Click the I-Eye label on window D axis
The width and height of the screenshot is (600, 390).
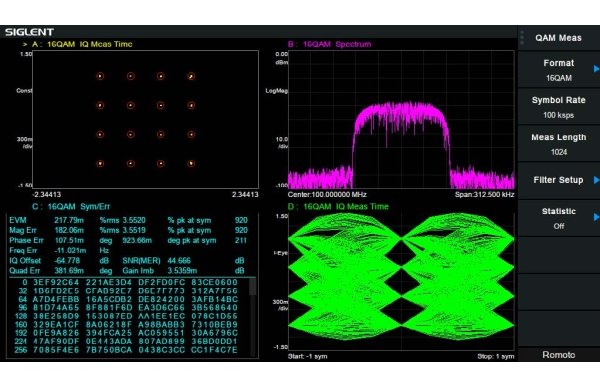(x=280, y=253)
